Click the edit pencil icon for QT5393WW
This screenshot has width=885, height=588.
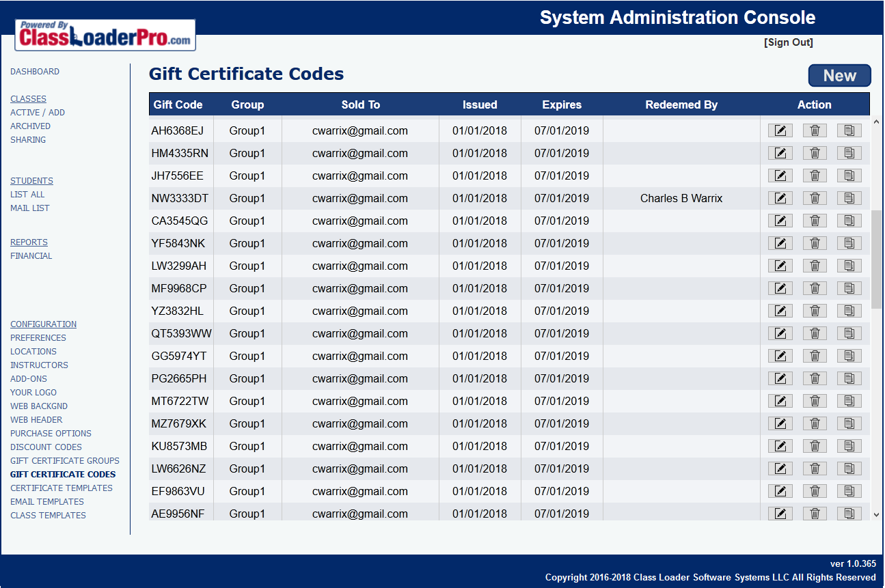click(x=780, y=333)
